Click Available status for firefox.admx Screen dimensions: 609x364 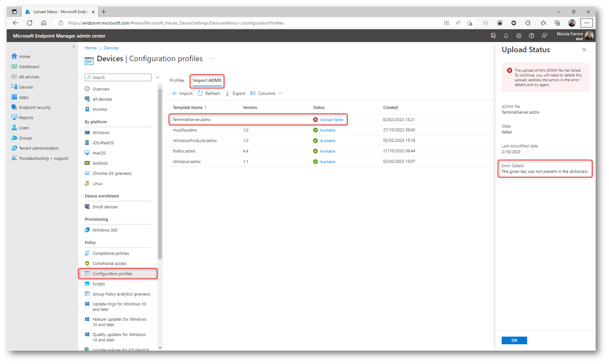pos(327,151)
